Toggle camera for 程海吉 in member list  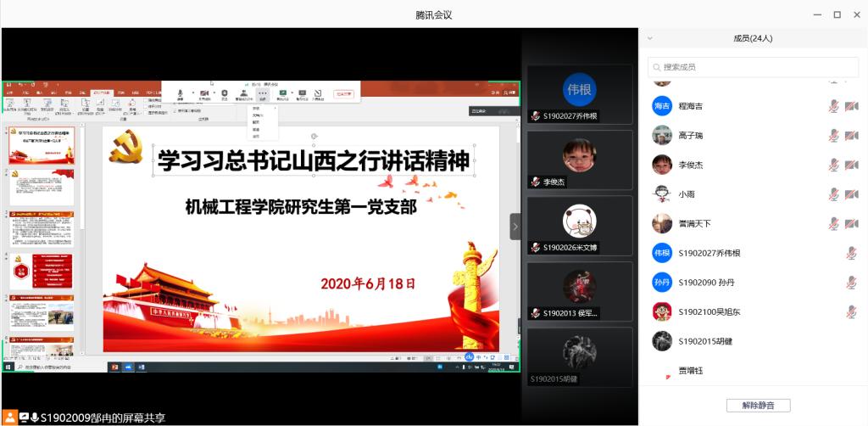click(851, 106)
